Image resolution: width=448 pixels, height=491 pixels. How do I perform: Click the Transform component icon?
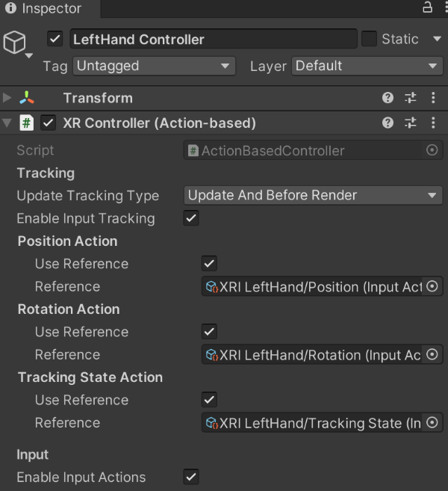[27, 98]
